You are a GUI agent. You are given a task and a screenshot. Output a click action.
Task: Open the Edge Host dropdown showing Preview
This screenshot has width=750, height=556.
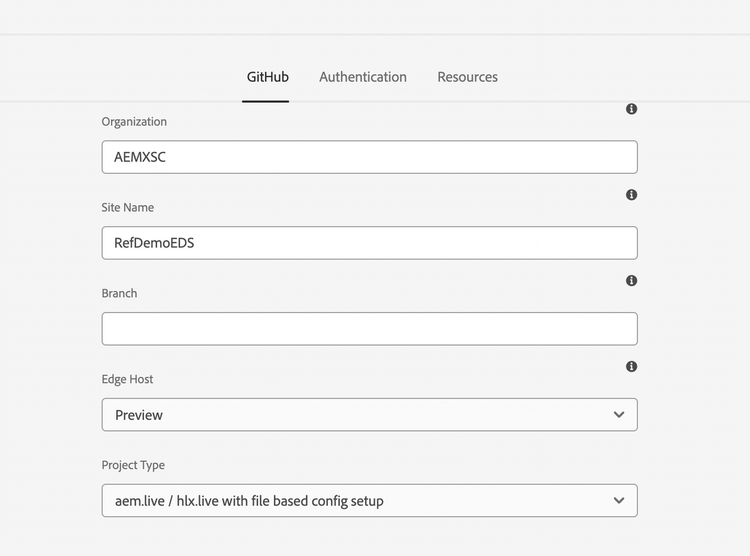click(x=369, y=415)
